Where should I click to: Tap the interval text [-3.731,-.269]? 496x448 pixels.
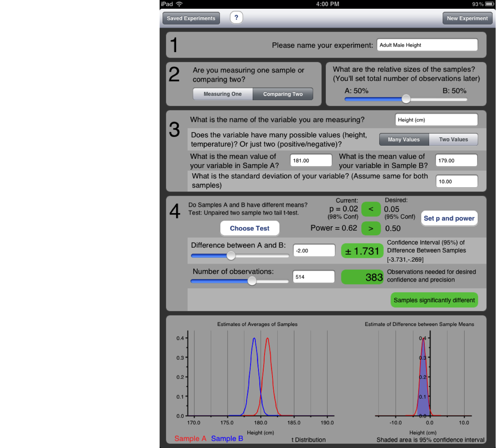coord(405,260)
